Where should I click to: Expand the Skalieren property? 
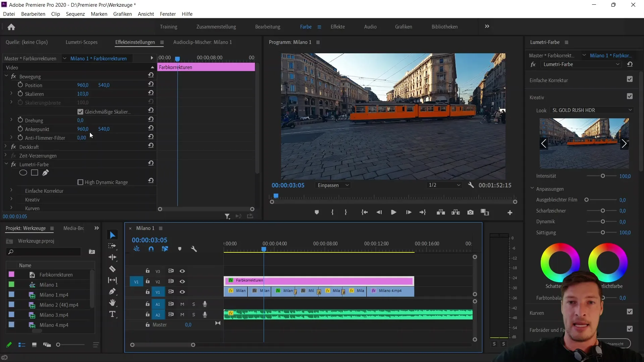11,94
